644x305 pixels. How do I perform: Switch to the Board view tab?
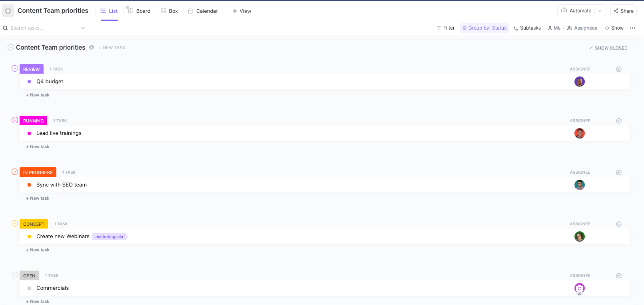click(139, 11)
